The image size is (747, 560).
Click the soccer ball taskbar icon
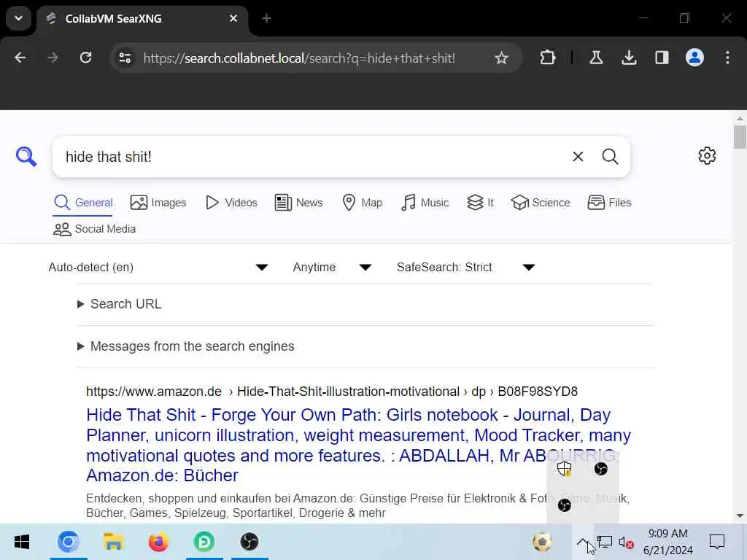coord(542,542)
